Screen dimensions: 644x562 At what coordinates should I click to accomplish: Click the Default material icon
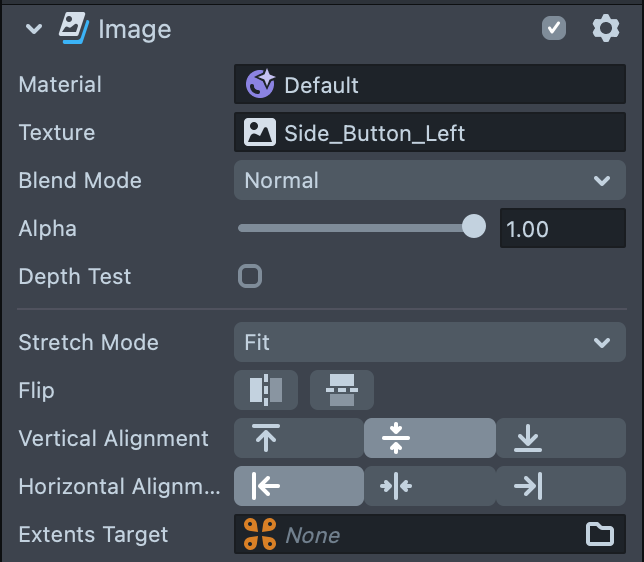261,85
